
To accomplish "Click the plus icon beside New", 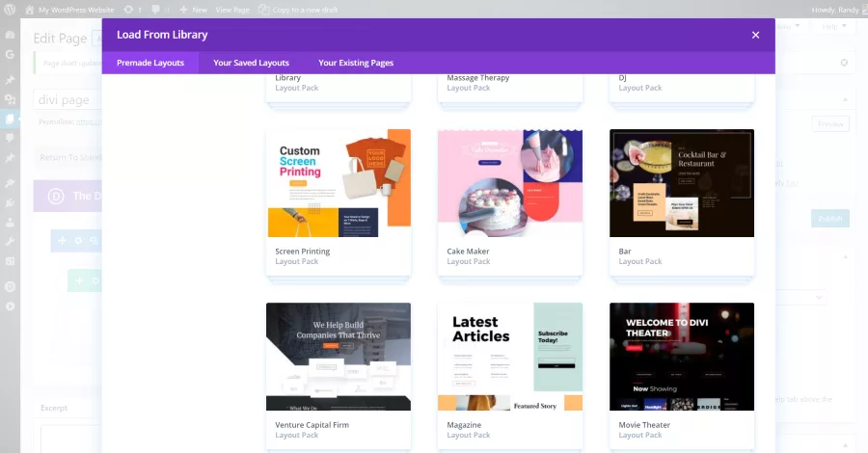I will (183, 10).
